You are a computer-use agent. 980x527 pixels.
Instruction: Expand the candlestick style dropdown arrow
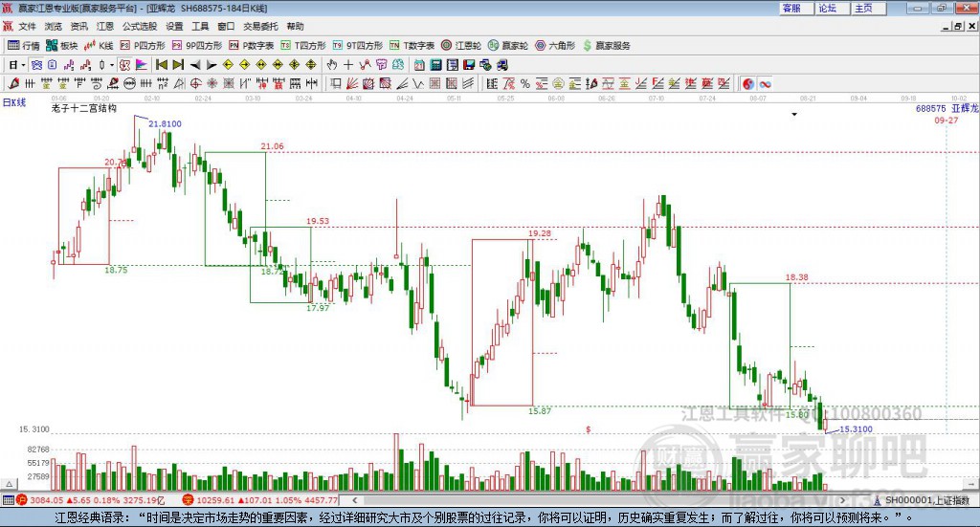pos(112,65)
